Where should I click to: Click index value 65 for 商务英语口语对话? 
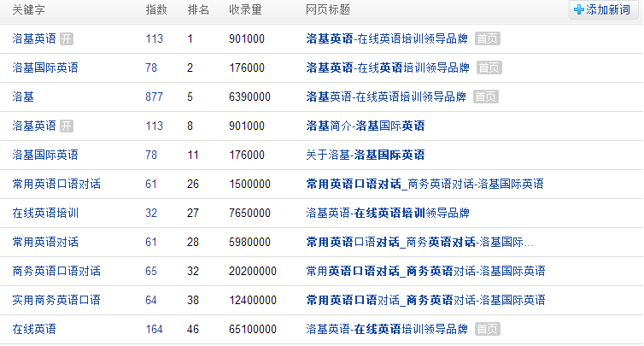(x=151, y=271)
